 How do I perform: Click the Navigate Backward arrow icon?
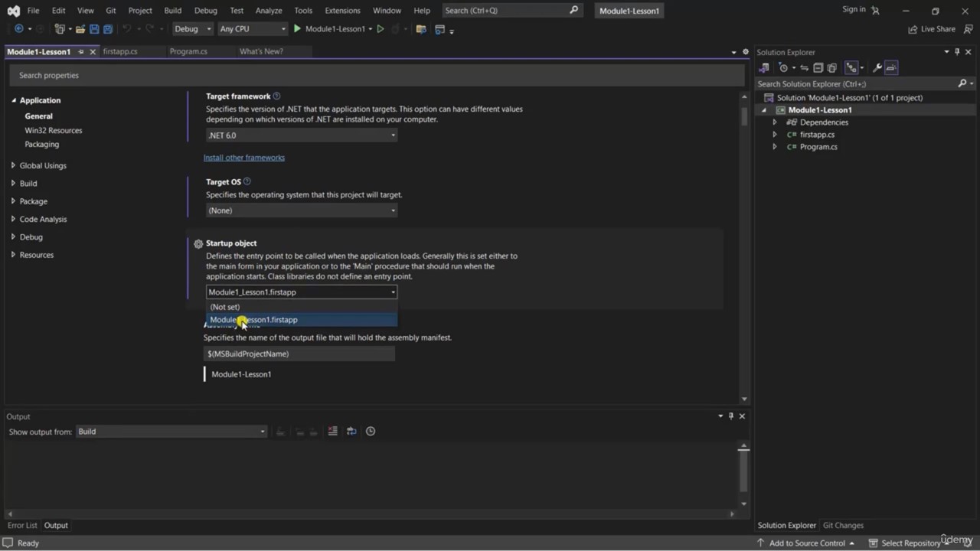coord(19,29)
